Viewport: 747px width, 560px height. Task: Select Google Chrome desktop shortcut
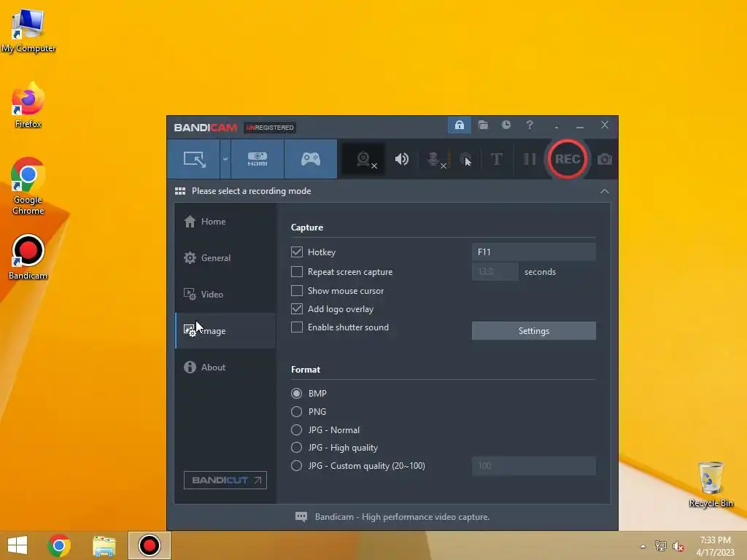[x=28, y=186]
